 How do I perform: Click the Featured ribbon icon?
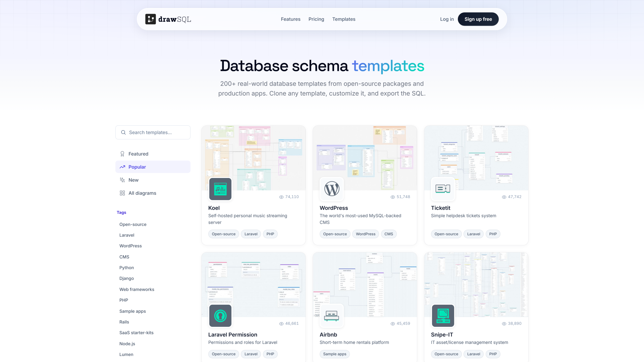(122, 154)
